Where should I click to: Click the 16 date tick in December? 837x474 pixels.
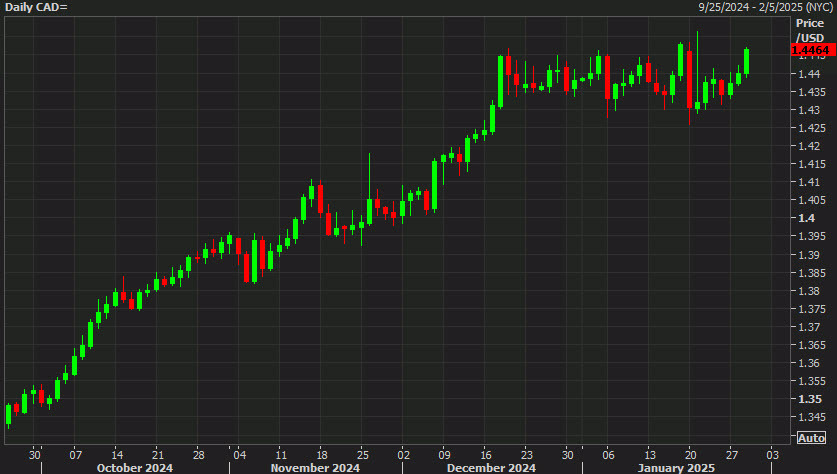click(486, 455)
